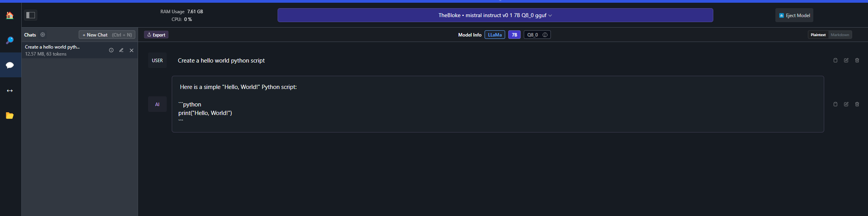The image size is (868, 216).
Task: Switch rendering to Markdown
Action: (840, 35)
